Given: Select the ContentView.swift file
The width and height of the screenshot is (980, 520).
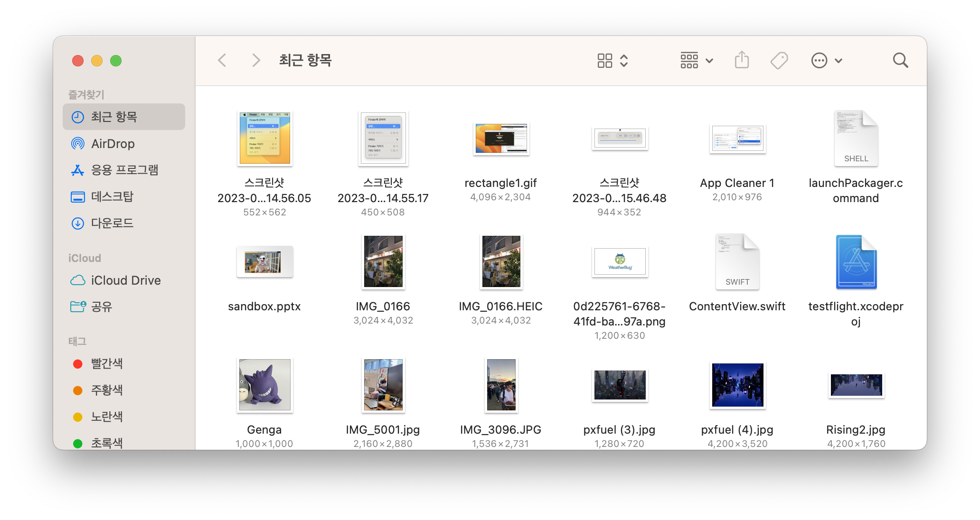Looking at the screenshot, I should tap(737, 262).
